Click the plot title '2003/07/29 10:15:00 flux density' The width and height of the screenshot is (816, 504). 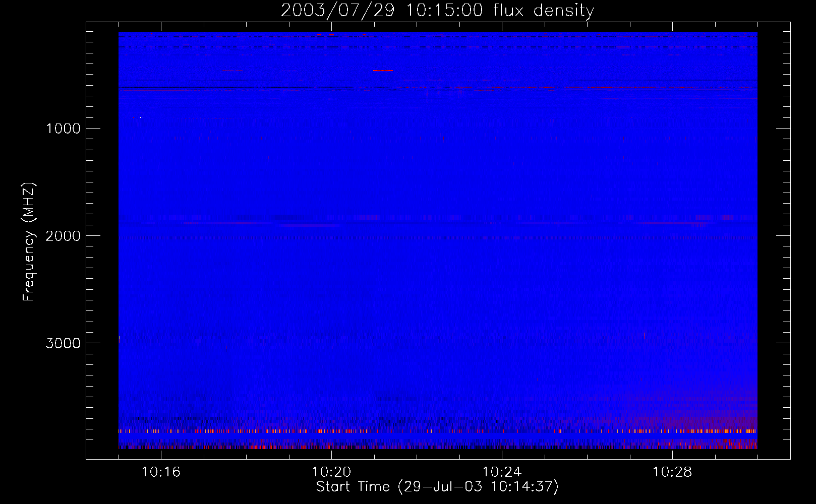[437, 10]
